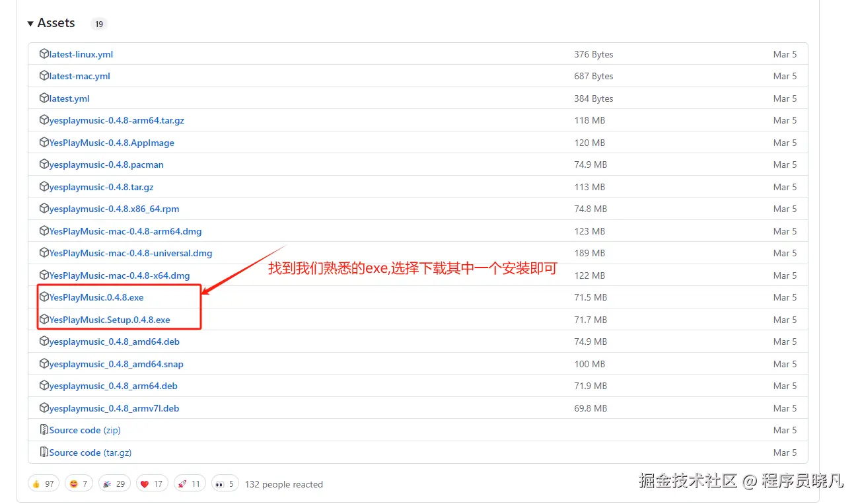Click zip file icon beside Source code (tar.gz)
858x504 pixels.
44,452
